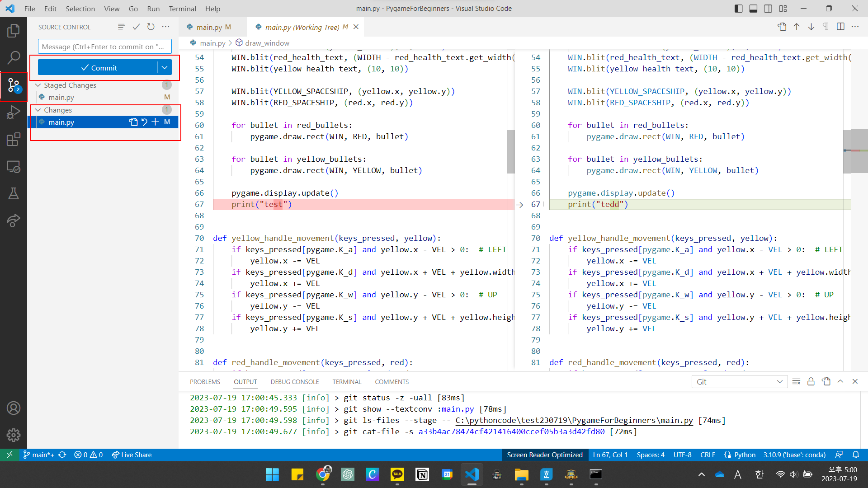
Task: Open the Search view in activity bar
Action: (14, 57)
